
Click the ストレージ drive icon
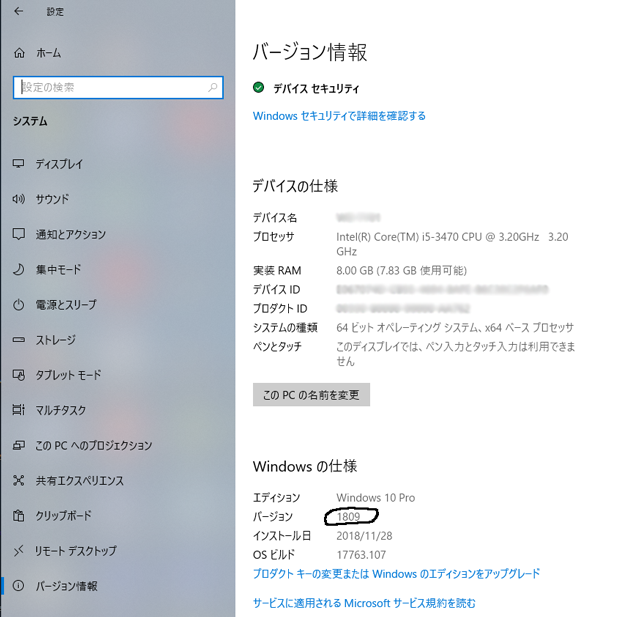18,340
